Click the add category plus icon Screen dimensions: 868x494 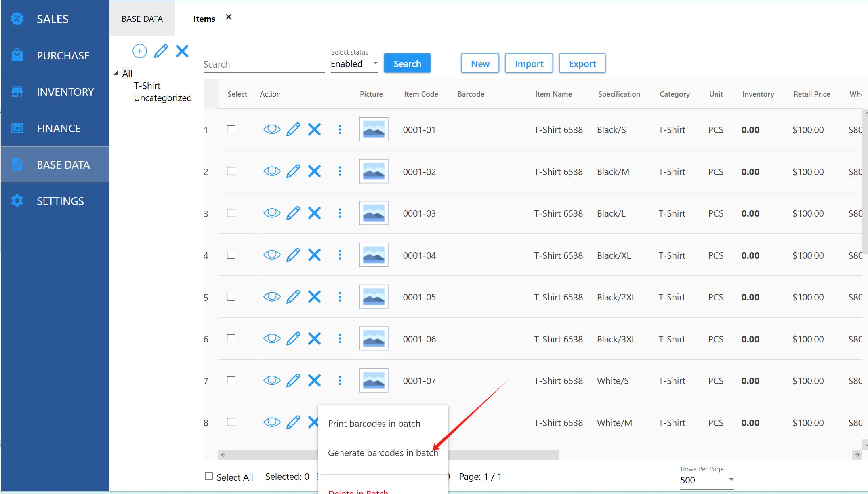pos(139,51)
